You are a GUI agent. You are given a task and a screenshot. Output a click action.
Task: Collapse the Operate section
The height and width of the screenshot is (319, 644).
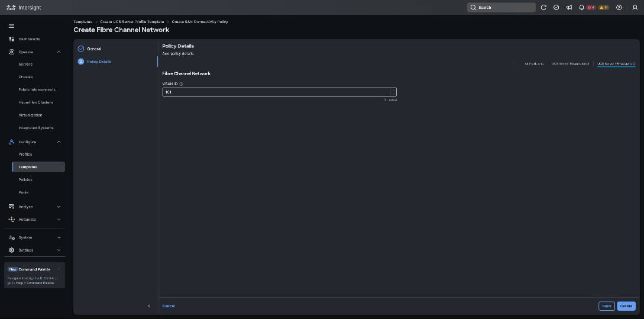pyautogui.click(x=59, y=52)
